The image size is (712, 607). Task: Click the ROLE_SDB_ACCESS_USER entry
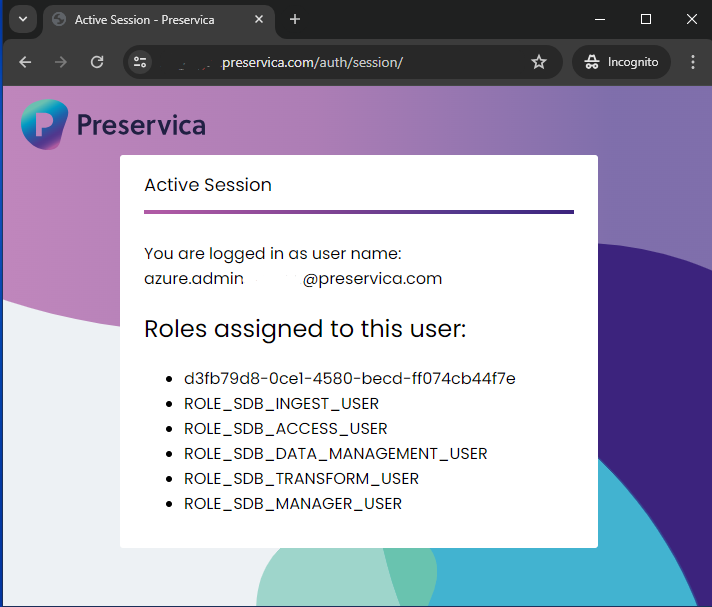point(286,429)
